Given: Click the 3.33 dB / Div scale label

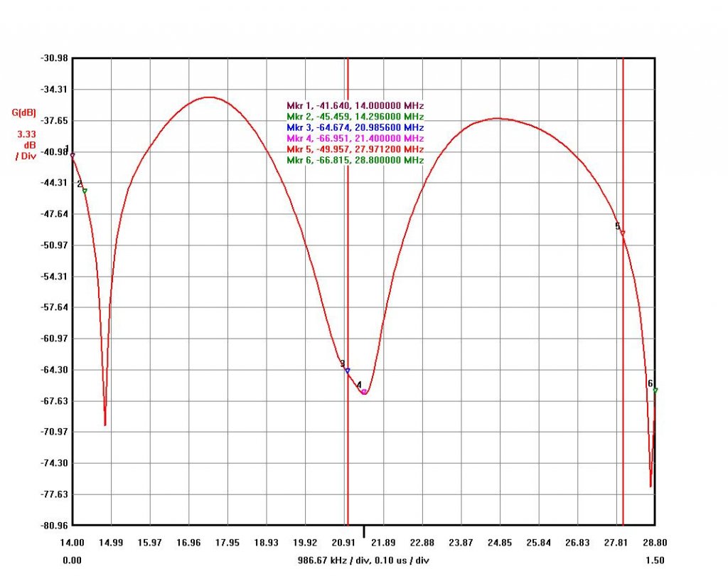Looking at the screenshot, I should coord(26,144).
